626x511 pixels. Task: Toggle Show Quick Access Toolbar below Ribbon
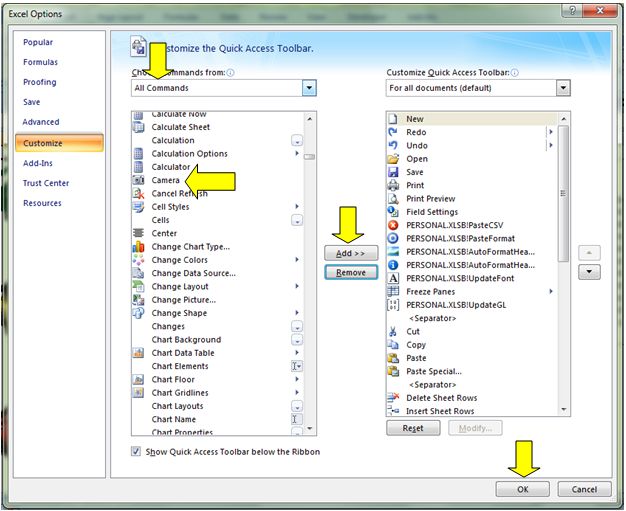pyautogui.click(x=136, y=452)
